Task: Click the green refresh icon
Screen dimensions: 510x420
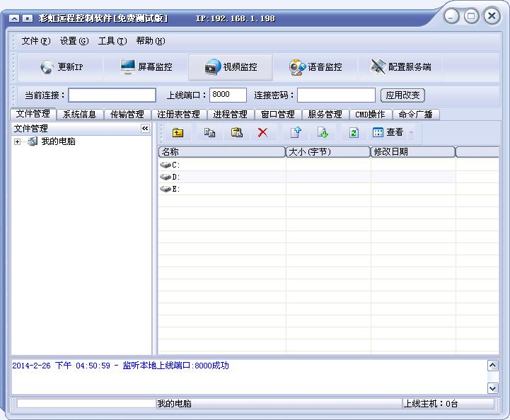Action: pos(354,133)
